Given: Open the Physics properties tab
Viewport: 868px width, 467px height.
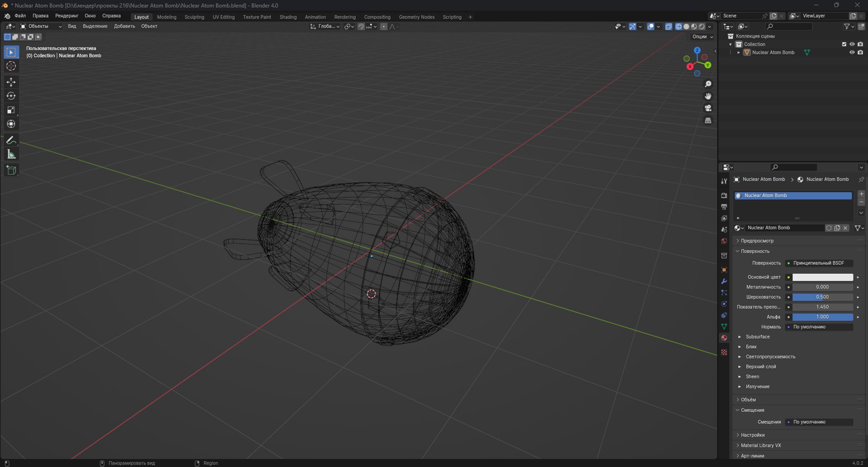Looking at the screenshot, I should (x=724, y=304).
